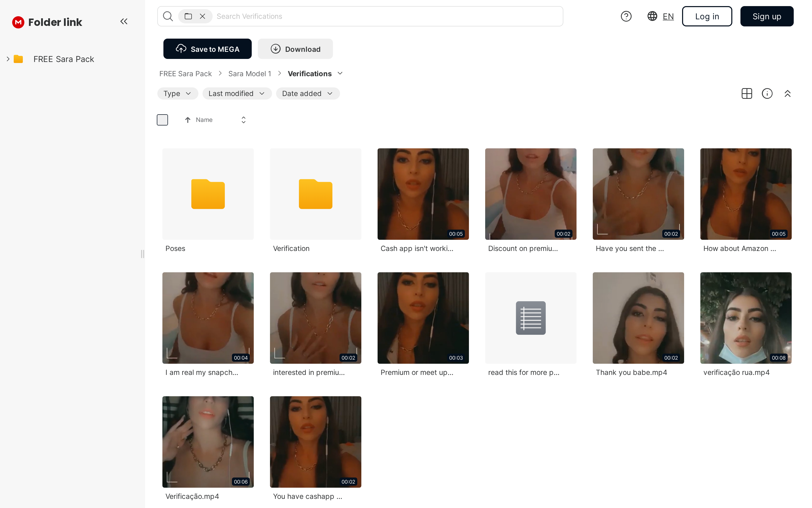Toggle the select all checkbox
This screenshot has height=508, width=812.
click(x=162, y=120)
